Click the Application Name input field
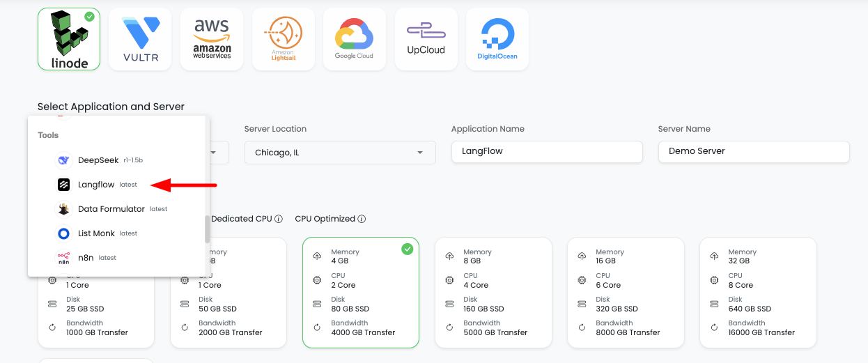The image size is (868, 363). coord(546,152)
